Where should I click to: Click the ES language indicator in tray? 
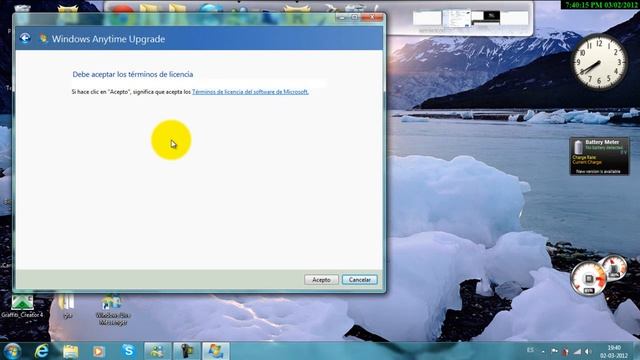530,350
